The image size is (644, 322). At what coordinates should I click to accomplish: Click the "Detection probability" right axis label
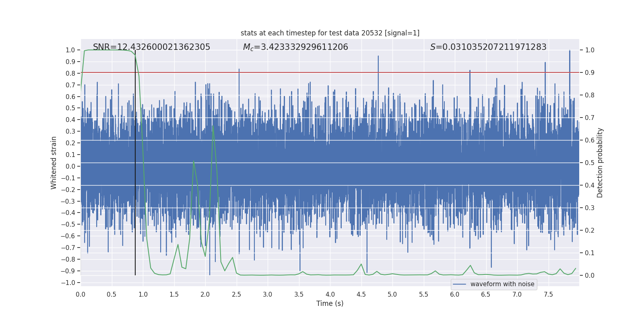600,163
